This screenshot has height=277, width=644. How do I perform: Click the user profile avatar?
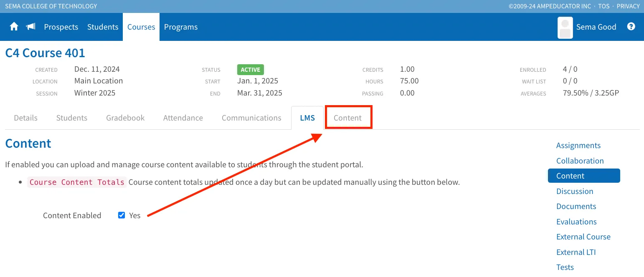click(565, 28)
